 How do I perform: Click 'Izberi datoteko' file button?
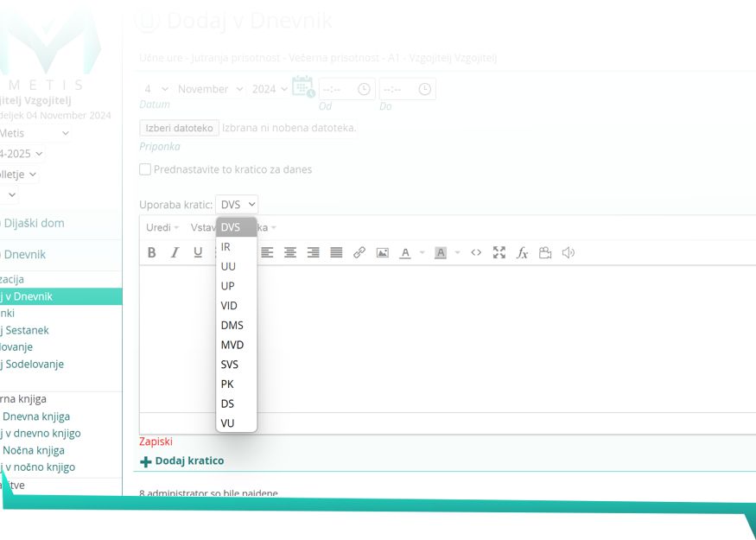179,128
